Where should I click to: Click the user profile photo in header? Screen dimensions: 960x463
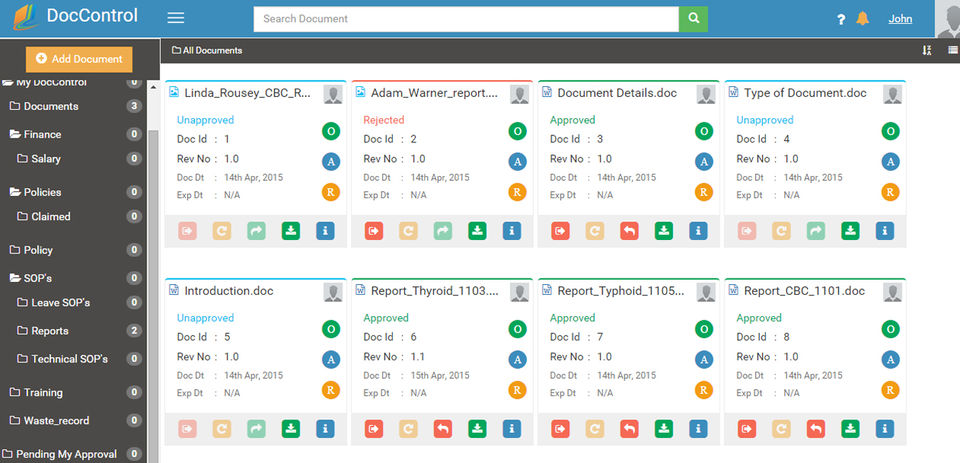948,19
